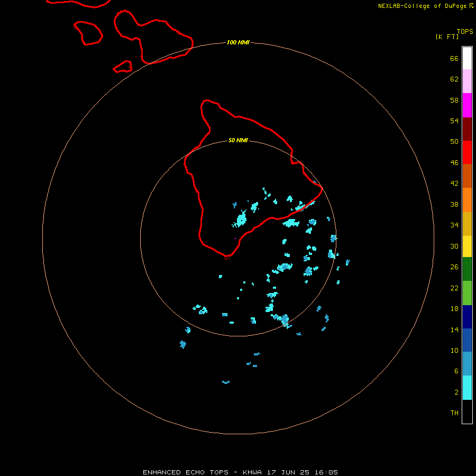Click the 10 legend value
This screenshot has width=476, height=476.
coord(454,351)
